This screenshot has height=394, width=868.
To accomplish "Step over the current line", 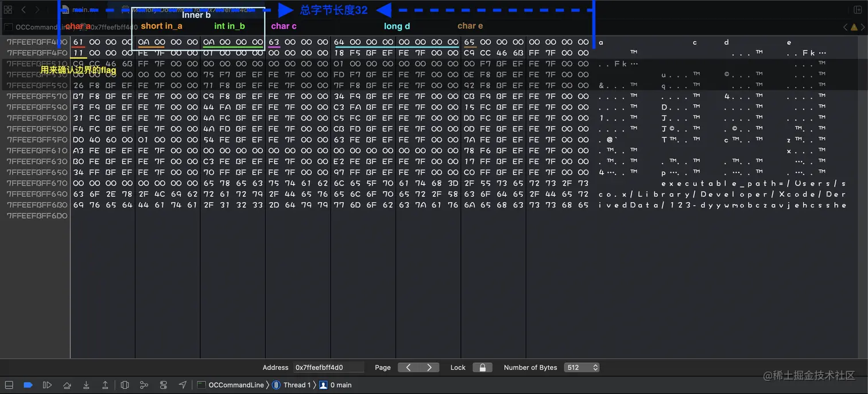I will point(67,385).
